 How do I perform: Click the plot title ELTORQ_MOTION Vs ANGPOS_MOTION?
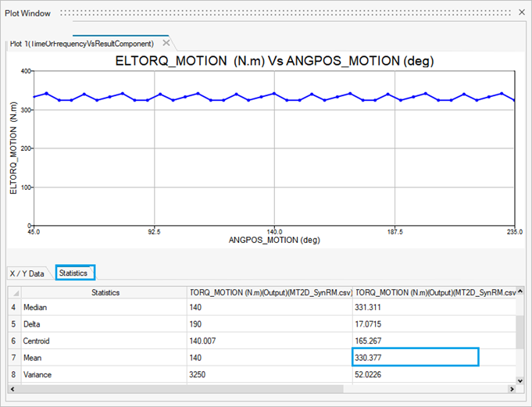tap(274, 61)
